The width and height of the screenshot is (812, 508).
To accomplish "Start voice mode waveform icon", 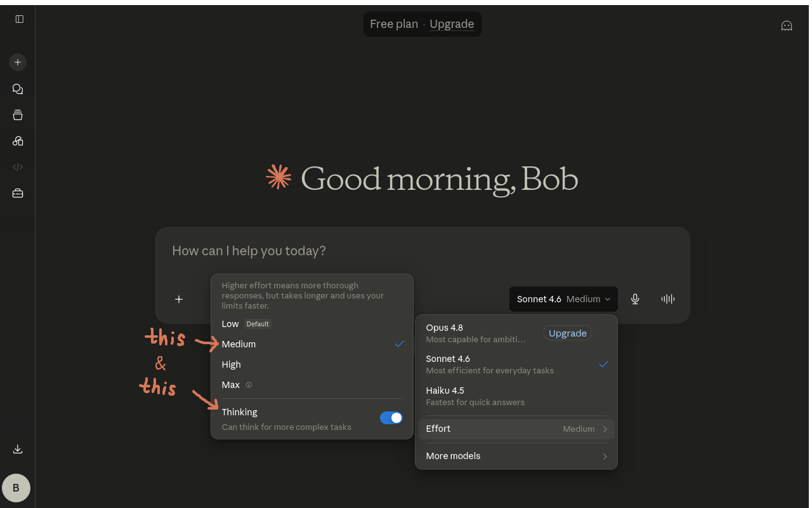I will tap(668, 299).
